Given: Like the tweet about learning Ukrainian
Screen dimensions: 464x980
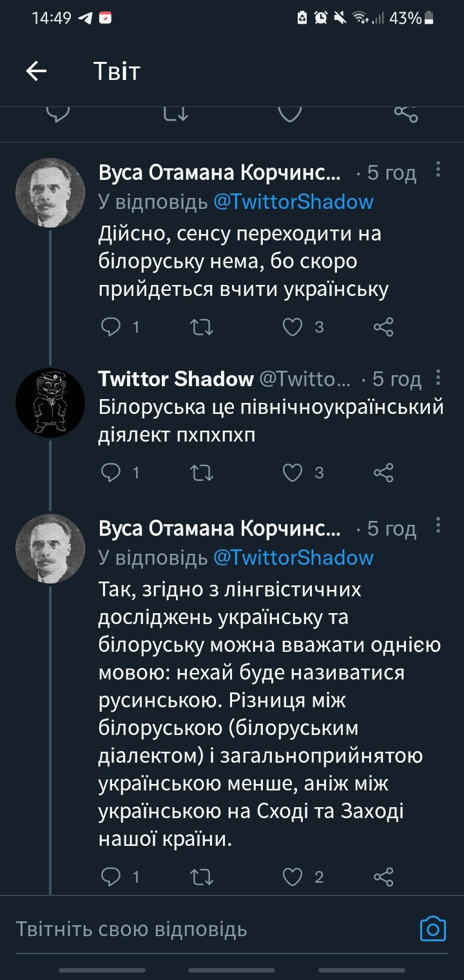Looking at the screenshot, I should (293, 328).
